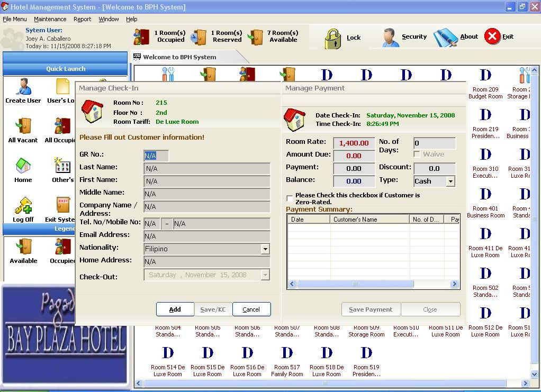Viewport: 541px width, 392px height.
Task: Expand the Nationality dropdown
Action: point(265,249)
